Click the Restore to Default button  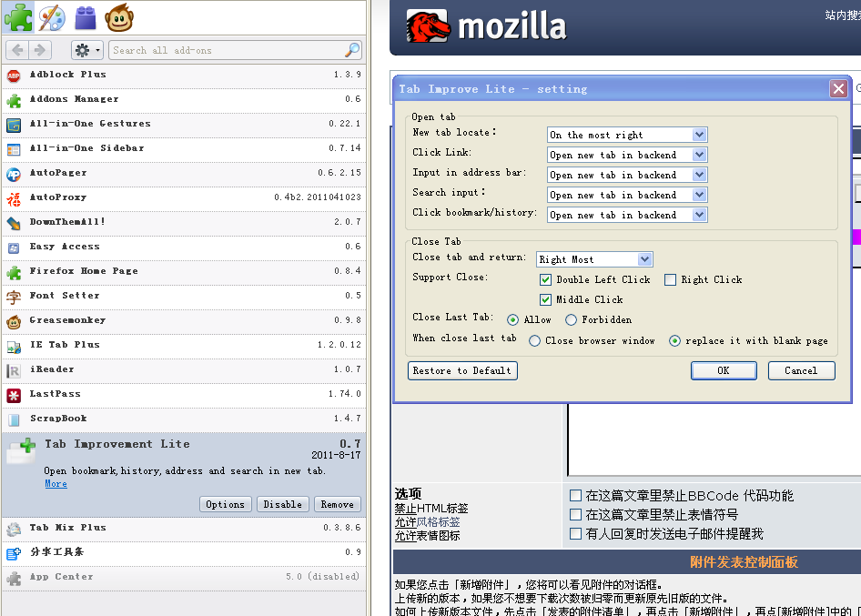pos(462,370)
